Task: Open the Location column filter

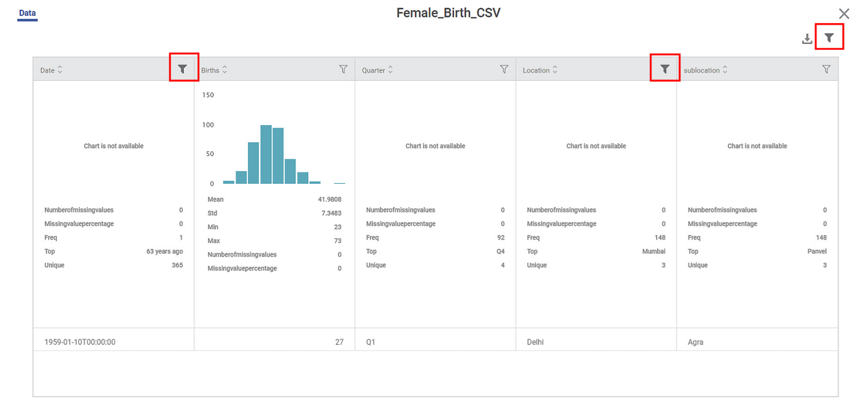Action: 665,69
